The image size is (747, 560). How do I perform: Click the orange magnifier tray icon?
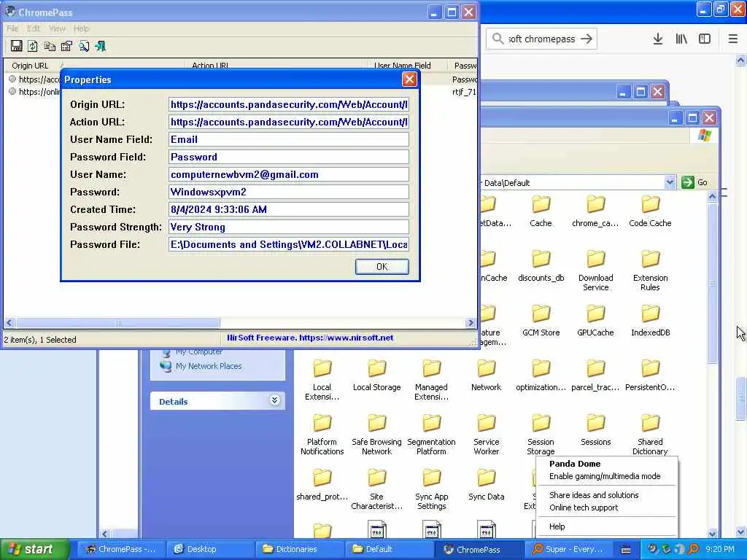(694, 549)
